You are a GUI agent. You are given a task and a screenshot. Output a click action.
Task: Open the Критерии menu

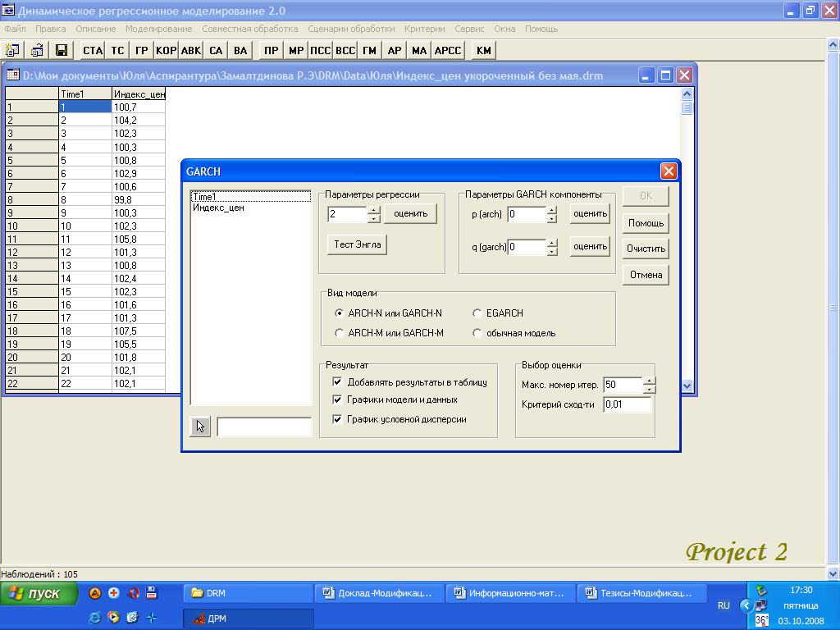tap(424, 29)
